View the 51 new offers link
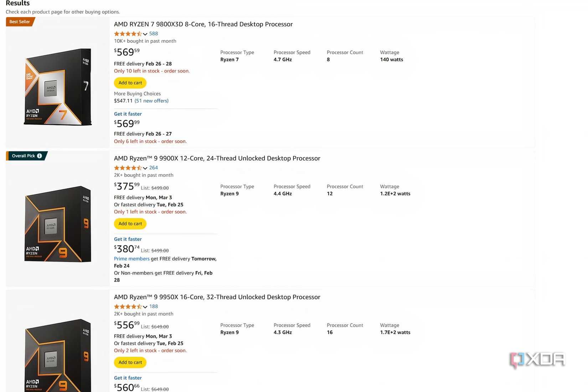 click(x=151, y=101)
